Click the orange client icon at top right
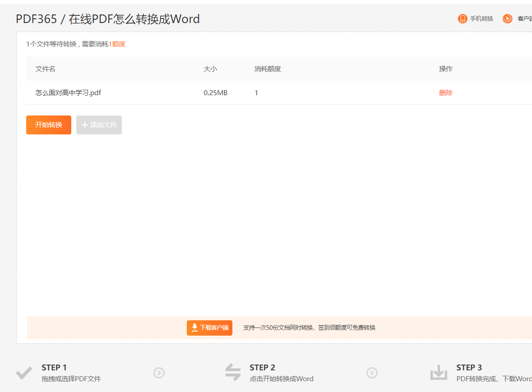 pyautogui.click(x=508, y=18)
